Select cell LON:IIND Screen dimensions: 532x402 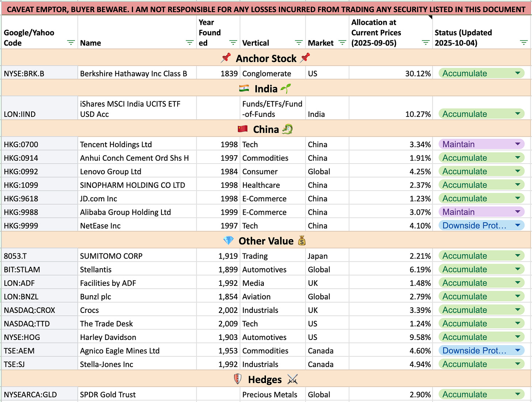click(x=39, y=108)
